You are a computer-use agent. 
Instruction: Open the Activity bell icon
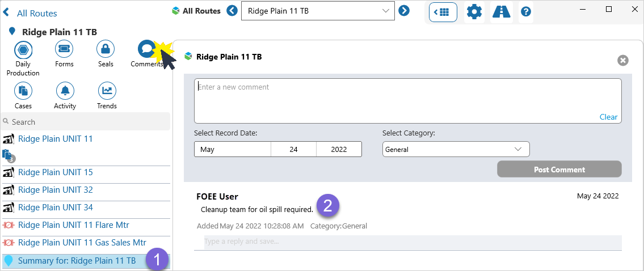(65, 91)
